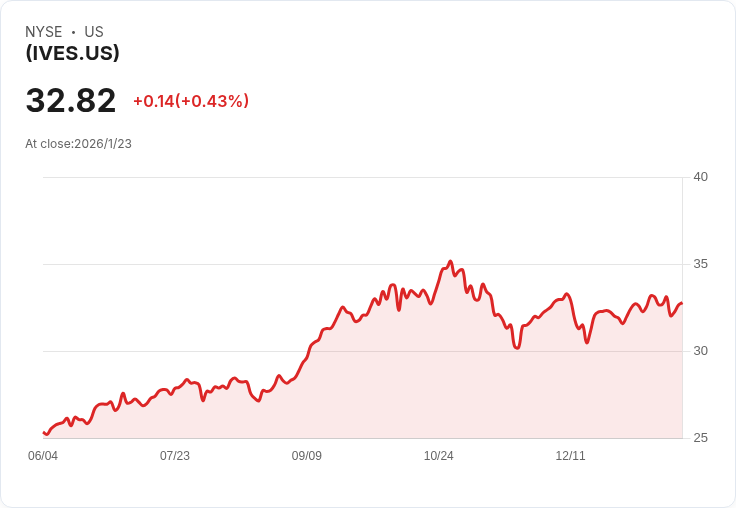The width and height of the screenshot is (736, 508).
Task: Select the 12/11 date on x-axis
Action: pyautogui.click(x=571, y=456)
